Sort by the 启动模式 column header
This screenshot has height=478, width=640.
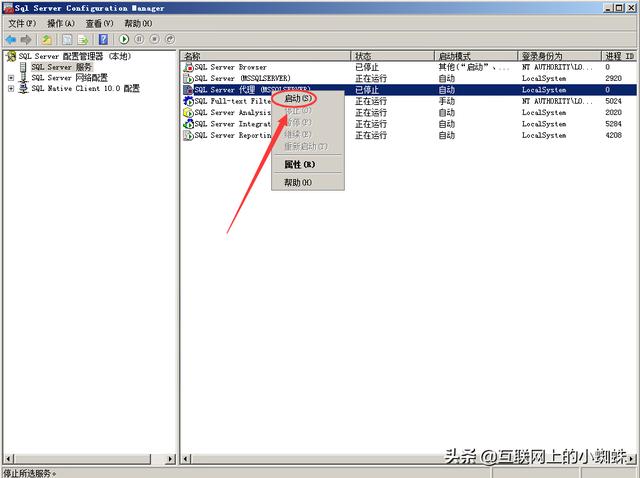pos(476,56)
